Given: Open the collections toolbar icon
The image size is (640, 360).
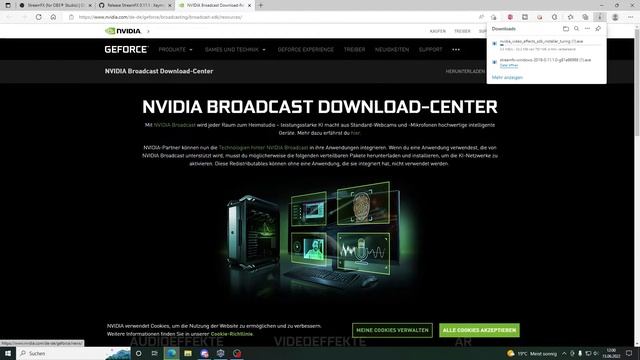Looking at the screenshot, I should coord(585,17).
